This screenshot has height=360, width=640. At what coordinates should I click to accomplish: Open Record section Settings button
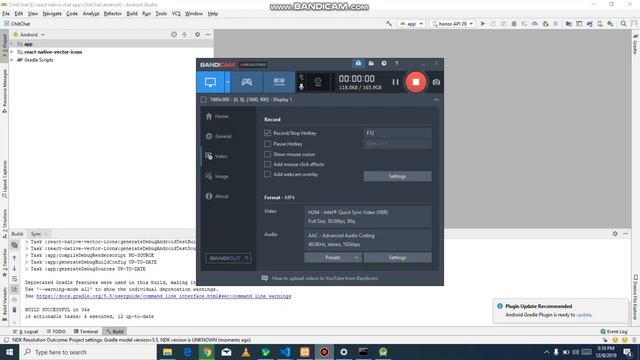click(397, 176)
